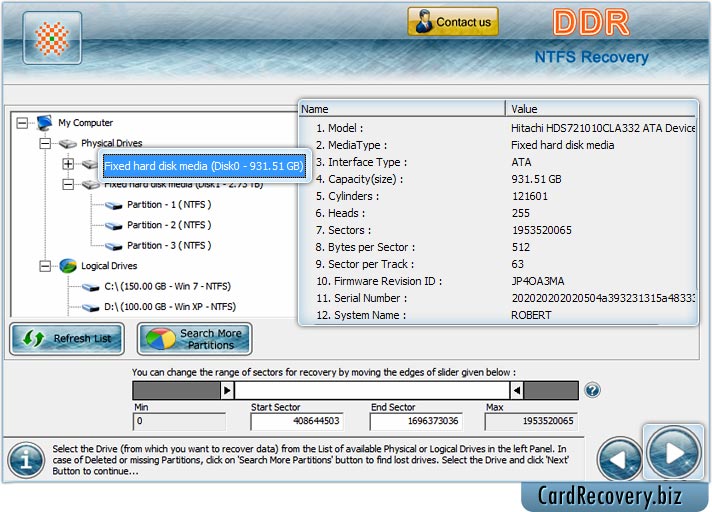Select the '1. Model :' row

(x=497, y=128)
